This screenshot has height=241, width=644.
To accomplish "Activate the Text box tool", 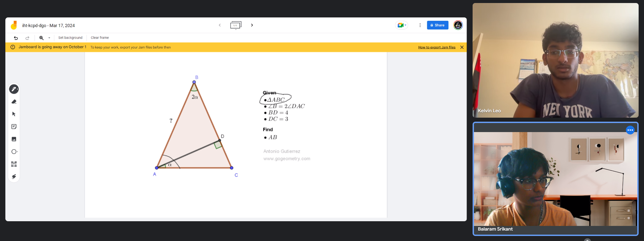I will [14, 164].
